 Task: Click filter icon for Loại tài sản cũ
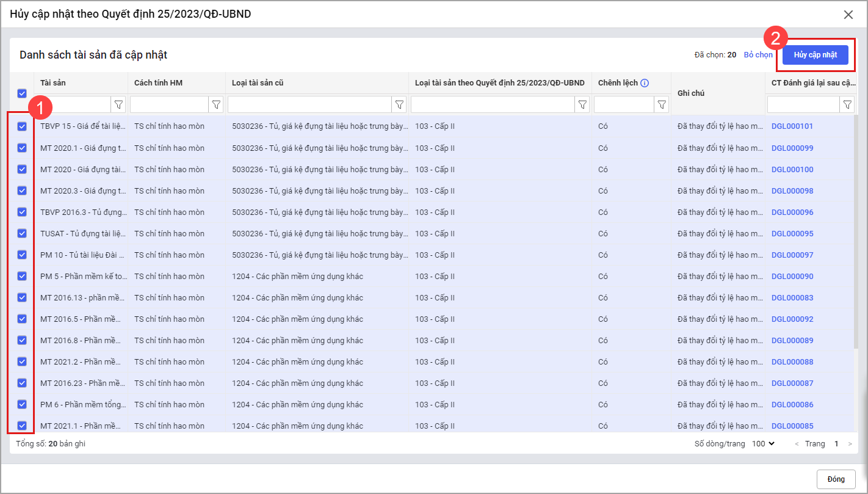pos(399,105)
